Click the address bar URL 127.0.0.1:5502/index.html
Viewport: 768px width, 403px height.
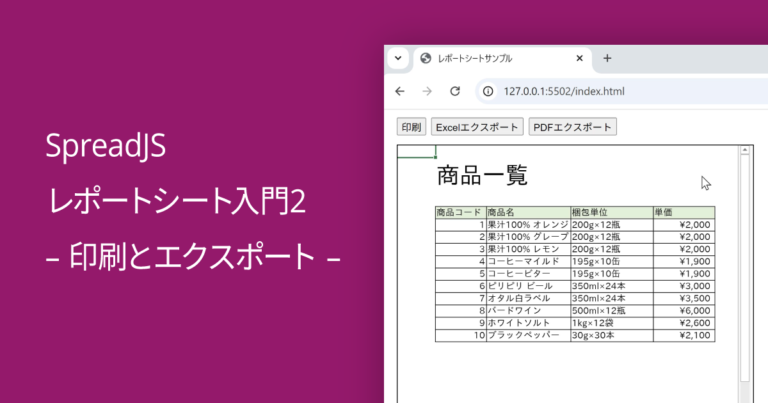click(564, 92)
